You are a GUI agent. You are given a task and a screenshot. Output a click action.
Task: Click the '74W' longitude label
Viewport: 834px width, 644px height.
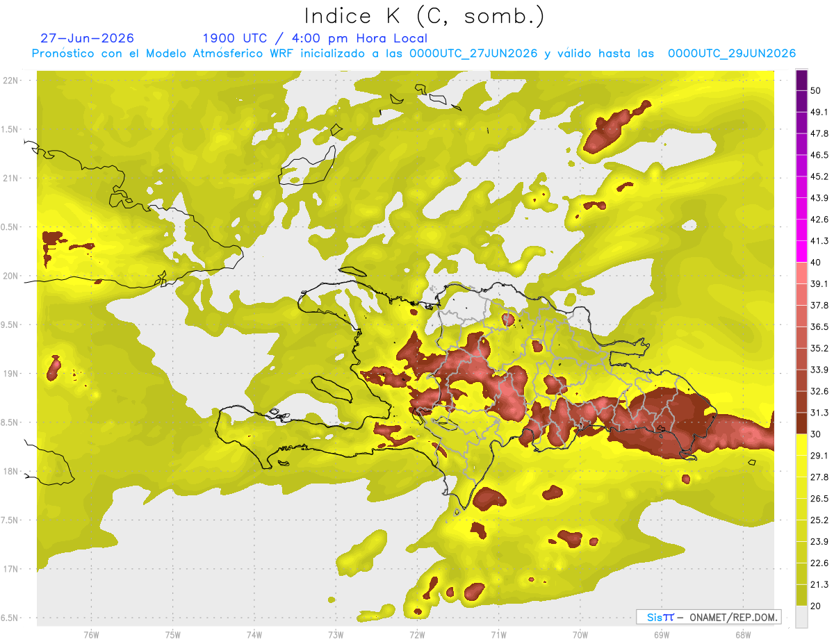click(254, 634)
